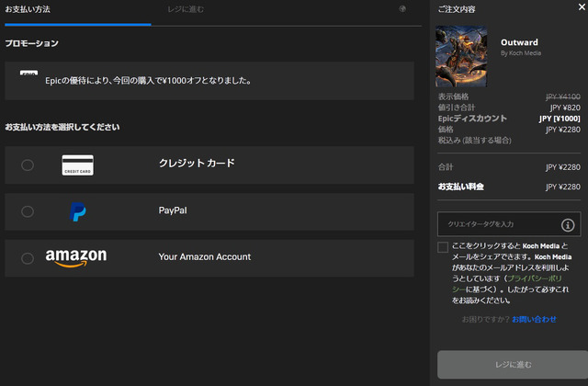The width and height of the screenshot is (588, 386).
Task: Click the Outward game title
Action: click(x=519, y=41)
